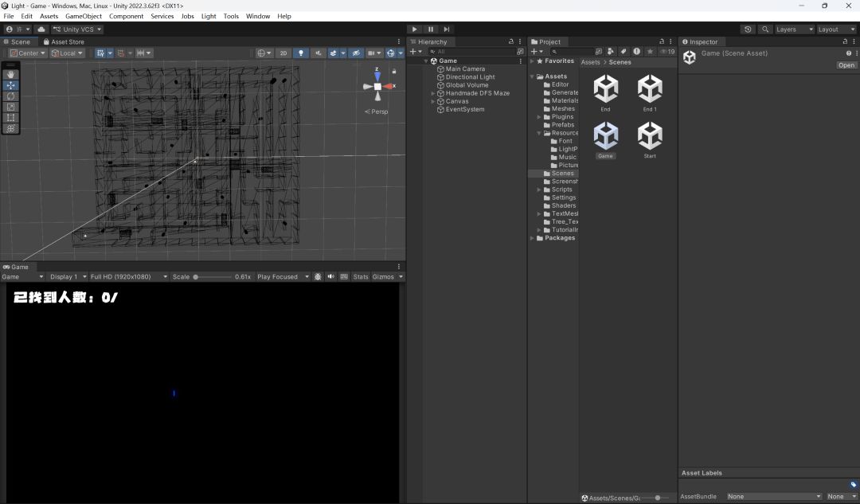Open the Layers dropdown

[794, 29]
